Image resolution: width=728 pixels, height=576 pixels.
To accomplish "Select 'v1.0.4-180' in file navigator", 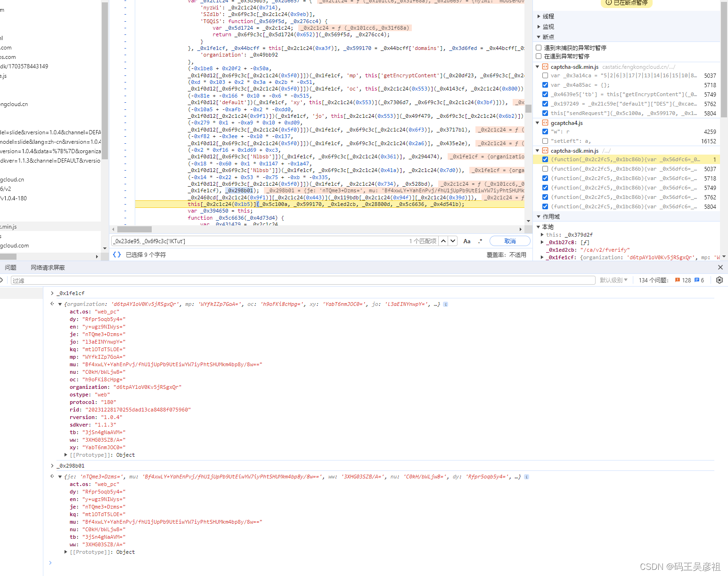I will [13, 198].
